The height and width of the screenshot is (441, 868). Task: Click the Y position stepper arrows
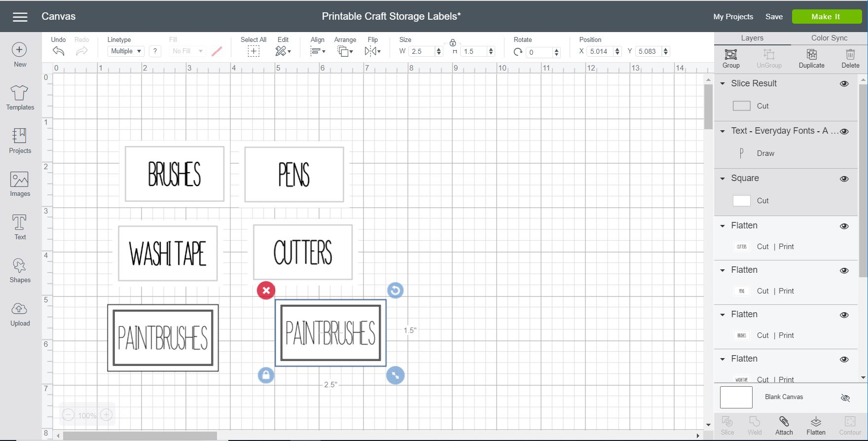click(666, 51)
